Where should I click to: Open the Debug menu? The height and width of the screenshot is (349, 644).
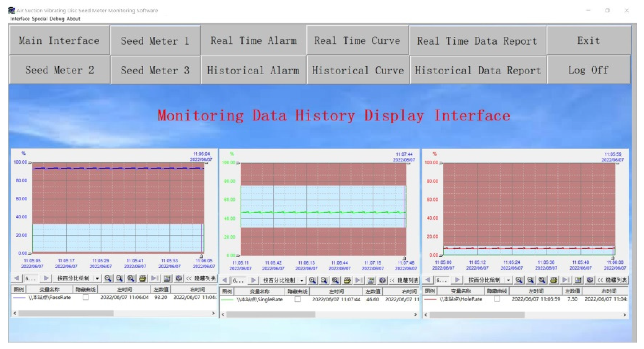click(x=57, y=19)
